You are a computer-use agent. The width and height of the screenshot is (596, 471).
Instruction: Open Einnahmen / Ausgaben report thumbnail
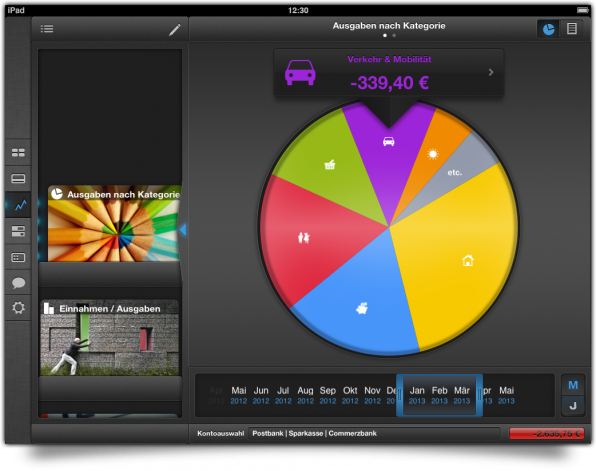(109, 338)
